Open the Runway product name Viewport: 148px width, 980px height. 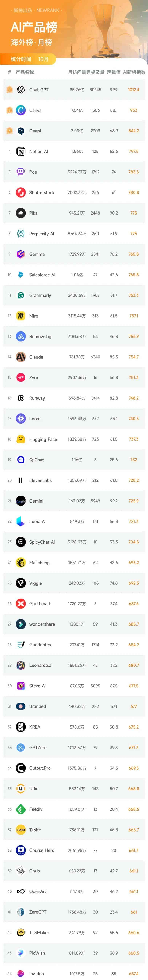point(37,398)
